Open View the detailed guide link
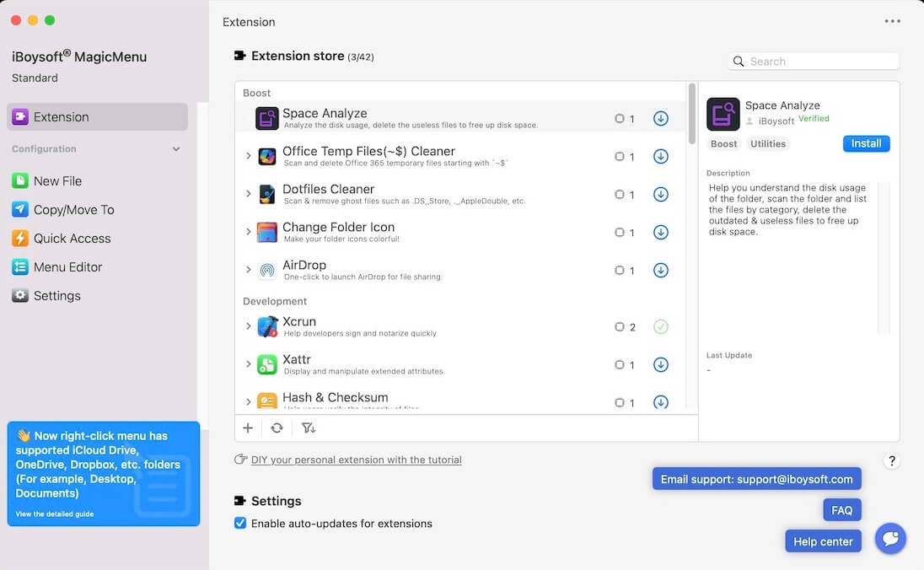Image resolution: width=924 pixels, height=570 pixels. click(x=55, y=514)
